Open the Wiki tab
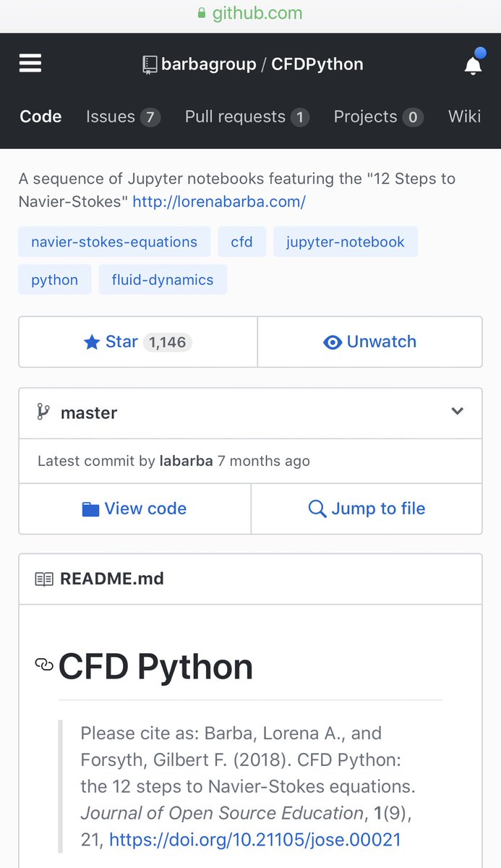 click(x=464, y=116)
